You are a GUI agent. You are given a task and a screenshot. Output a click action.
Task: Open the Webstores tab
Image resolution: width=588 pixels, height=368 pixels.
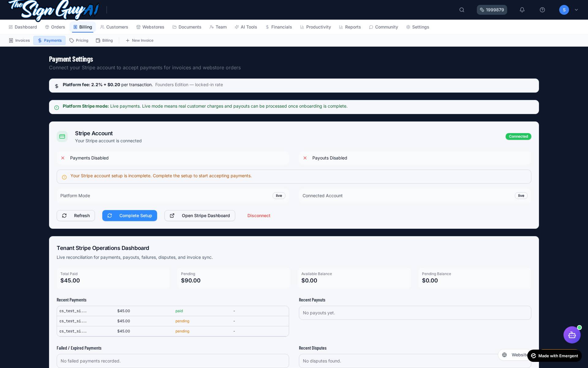(150, 27)
